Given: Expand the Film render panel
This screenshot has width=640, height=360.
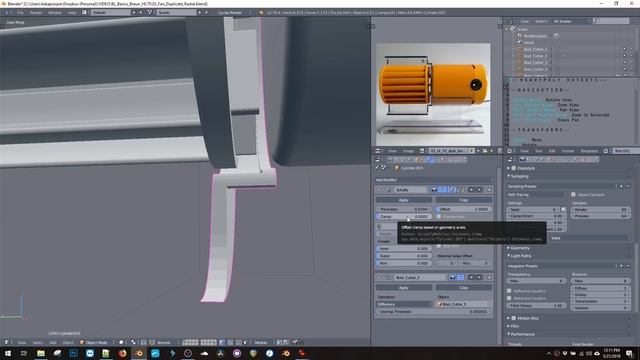Looking at the screenshot, I should [509, 326].
